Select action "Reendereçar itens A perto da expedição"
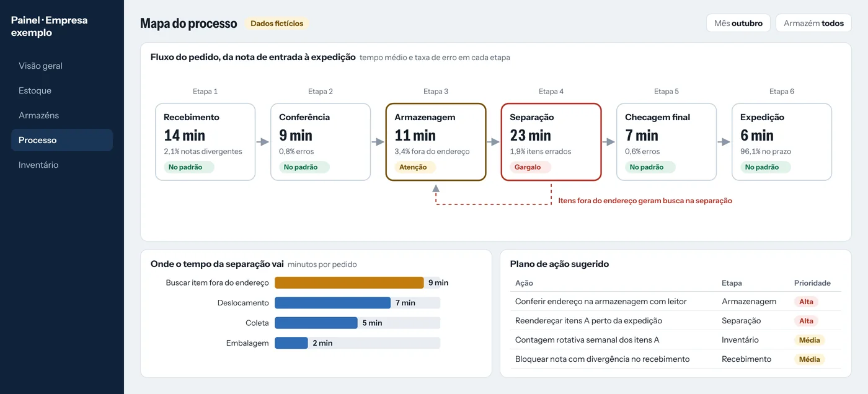Image resolution: width=868 pixels, height=394 pixels. click(588, 321)
